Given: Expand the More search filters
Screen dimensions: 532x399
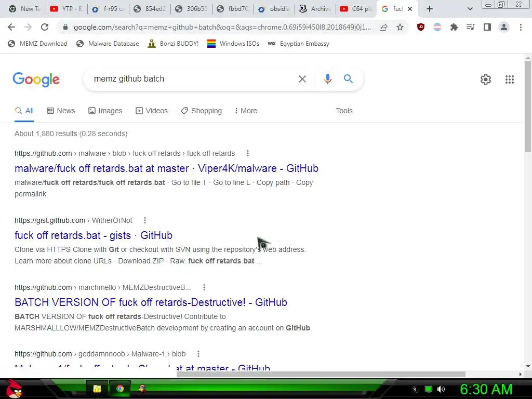Looking at the screenshot, I should [x=246, y=111].
